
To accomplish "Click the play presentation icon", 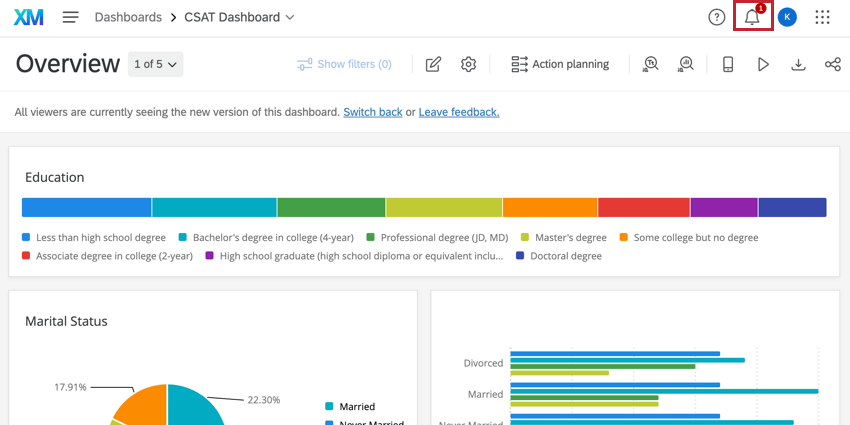I will 763,64.
